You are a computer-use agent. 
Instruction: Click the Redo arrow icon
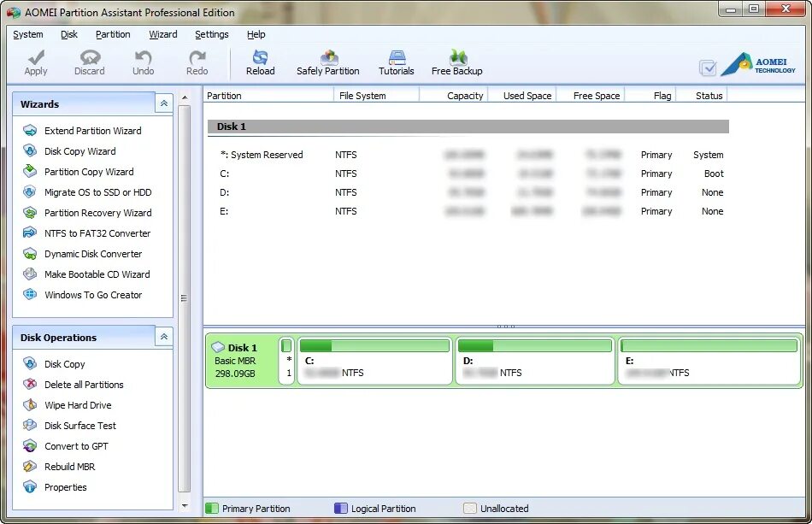pyautogui.click(x=197, y=57)
